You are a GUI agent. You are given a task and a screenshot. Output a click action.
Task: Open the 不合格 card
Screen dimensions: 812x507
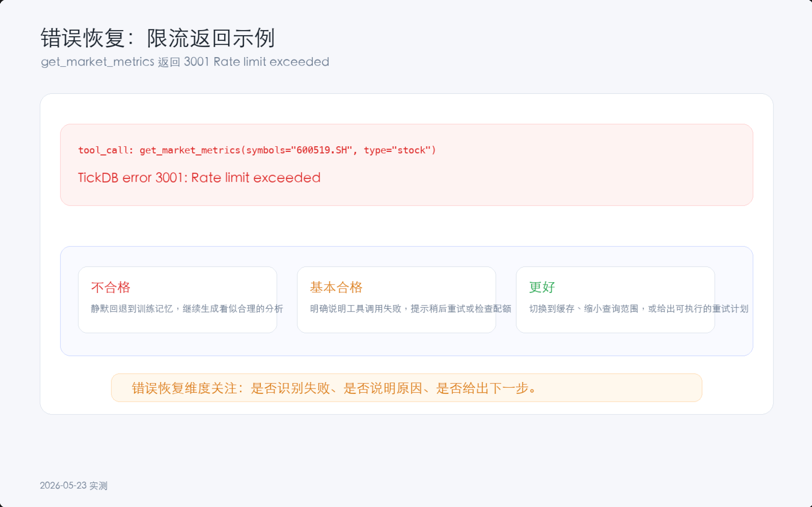tap(178, 299)
